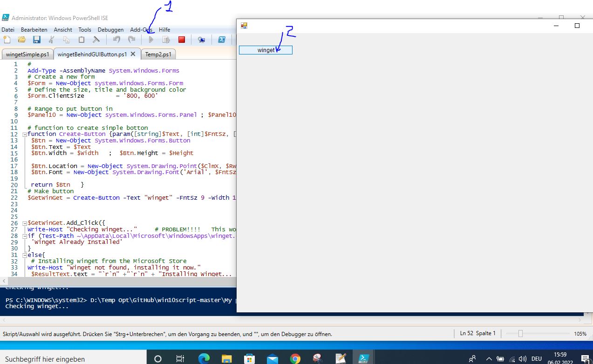Viewport: 593px width, 364px height.
Task: Open Cortana circle icon on taskbar
Action: click(157, 358)
